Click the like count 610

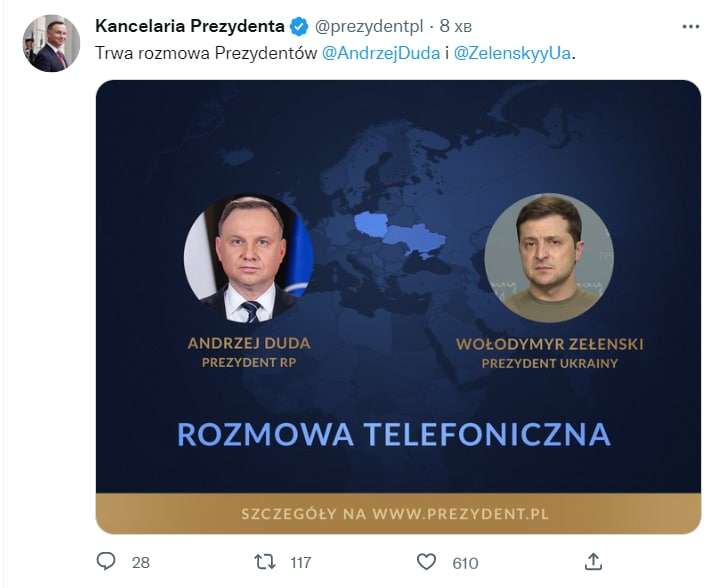(465, 563)
